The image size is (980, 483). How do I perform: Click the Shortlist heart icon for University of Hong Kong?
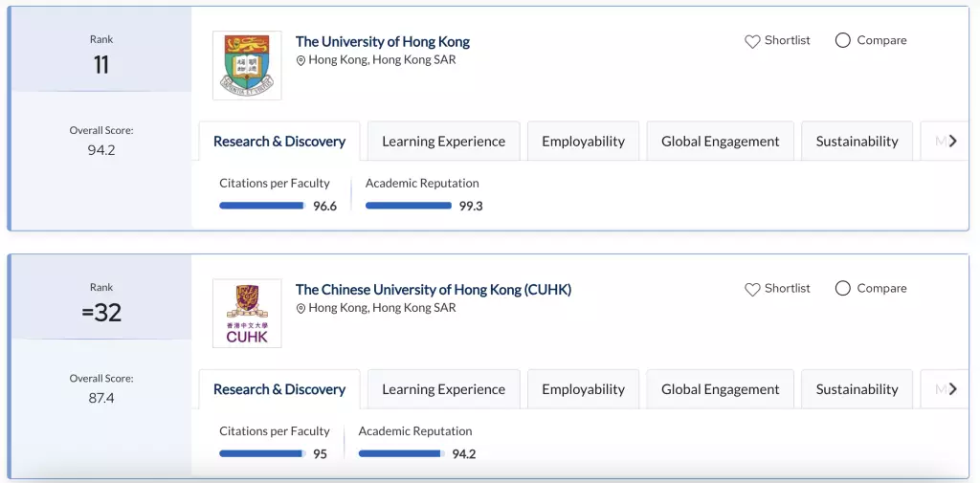point(752,41)
